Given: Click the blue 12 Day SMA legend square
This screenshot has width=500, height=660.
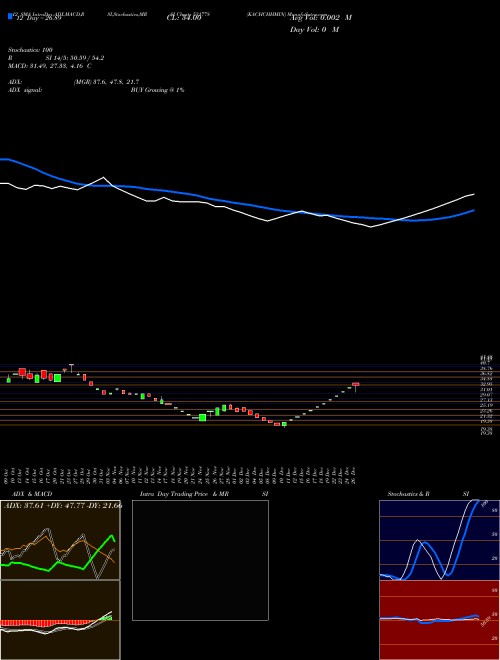Looking at the screenshot, I should [10, 16].
